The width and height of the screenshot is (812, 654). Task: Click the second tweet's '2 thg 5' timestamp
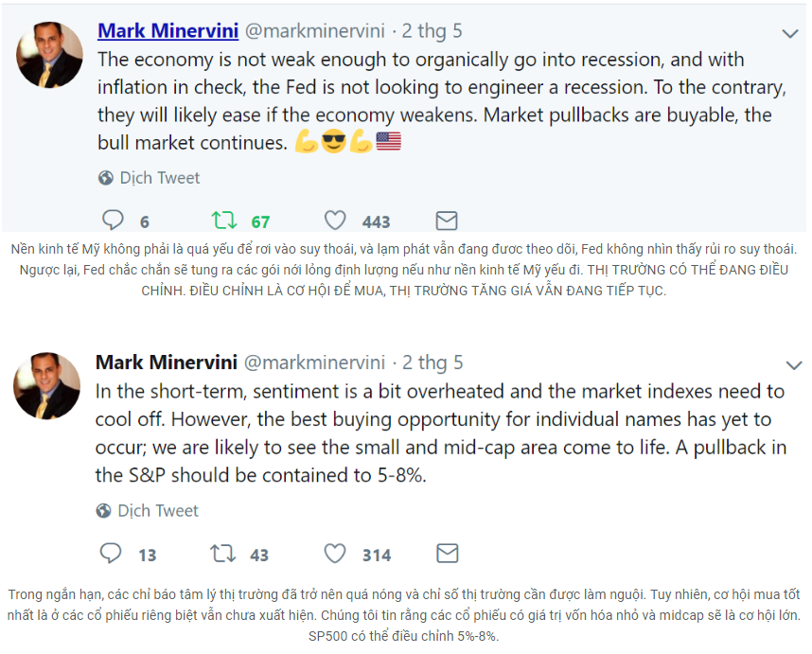point(432,362)
